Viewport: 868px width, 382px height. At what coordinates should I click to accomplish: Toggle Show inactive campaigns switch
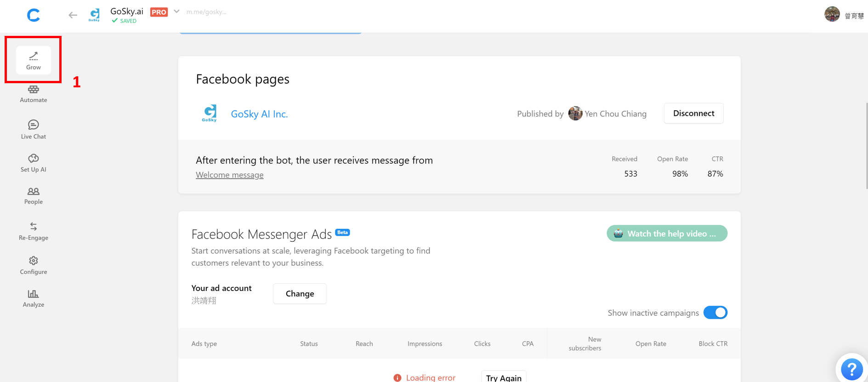715,313
